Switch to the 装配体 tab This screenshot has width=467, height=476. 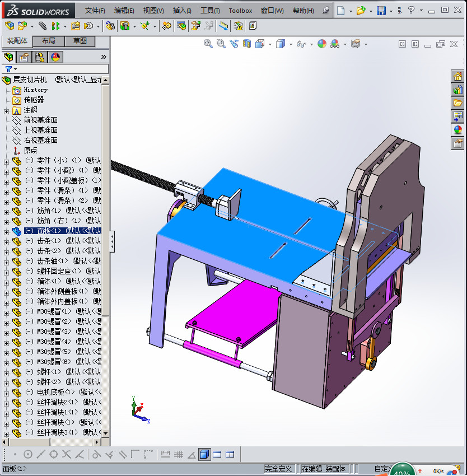pyautogui.click(x=17, y=41)
